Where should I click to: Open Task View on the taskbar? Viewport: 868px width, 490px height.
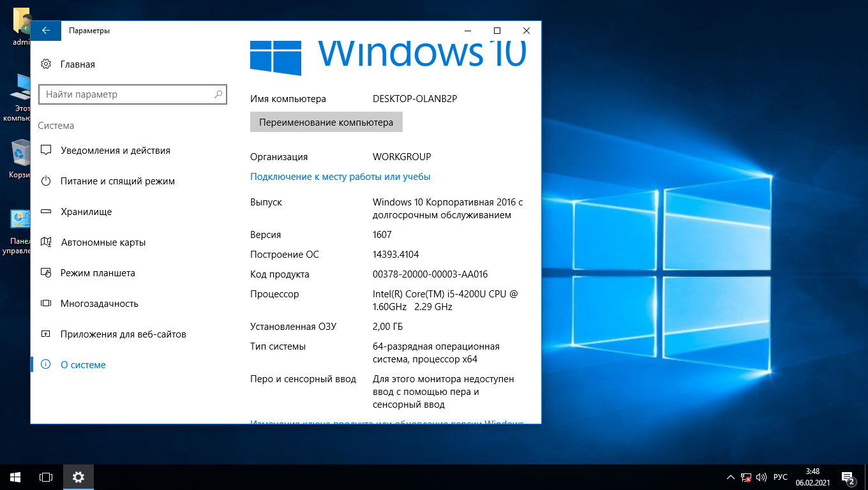point(46,477)
